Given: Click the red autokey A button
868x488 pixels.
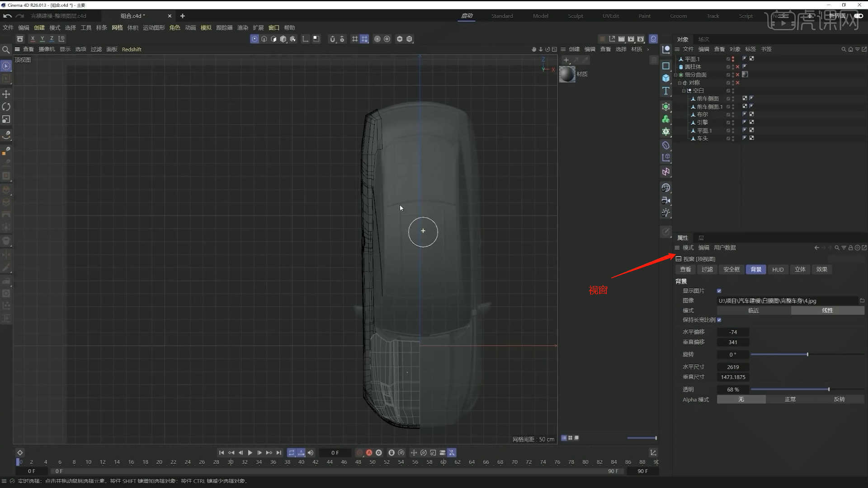Looking at the screenshot, I should click(369, 453).
